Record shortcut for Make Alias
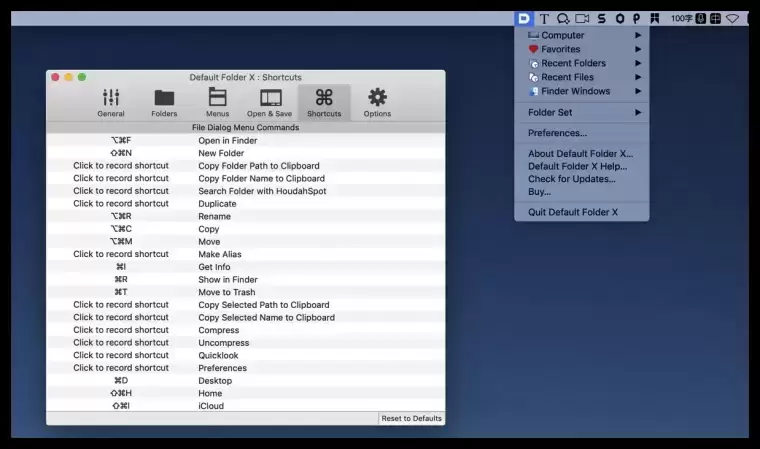Screen dimensions: 760x449 121,254
